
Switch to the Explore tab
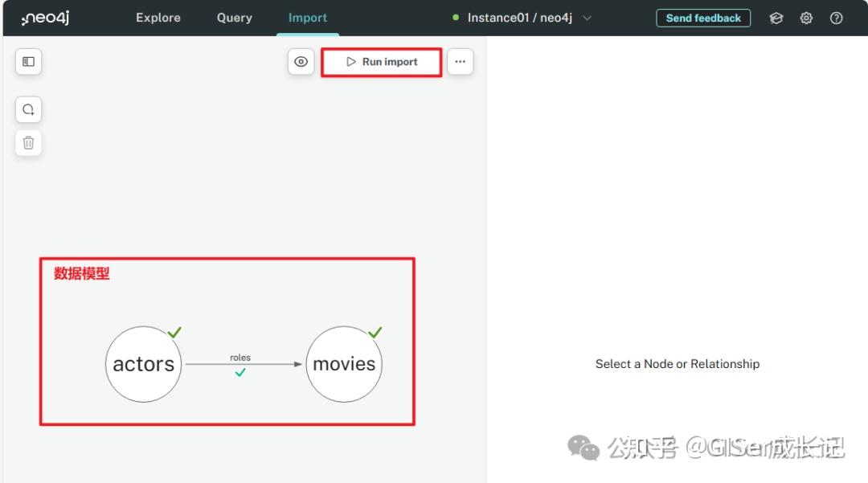click(x=158, y=17)
